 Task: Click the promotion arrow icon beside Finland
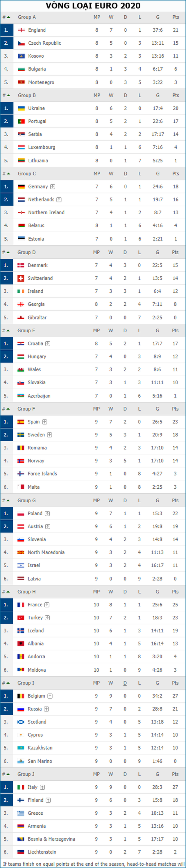pos(48,800)
